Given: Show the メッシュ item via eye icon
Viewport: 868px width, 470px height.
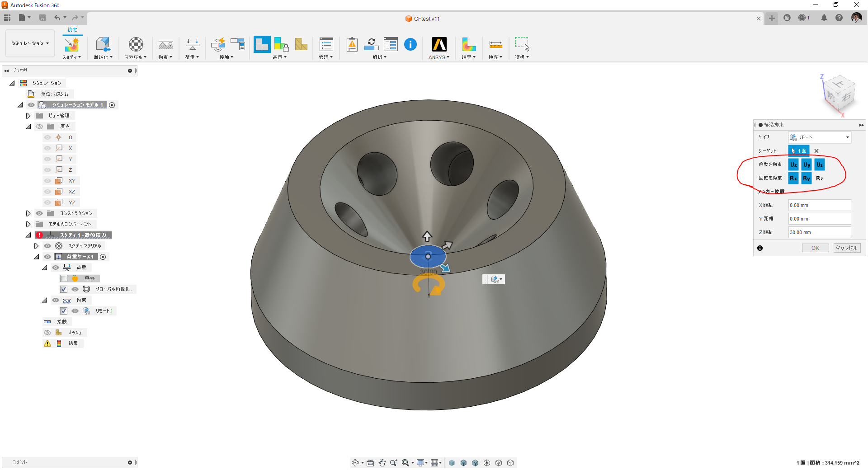Looking at the screenshot, I should coord(47,333).
